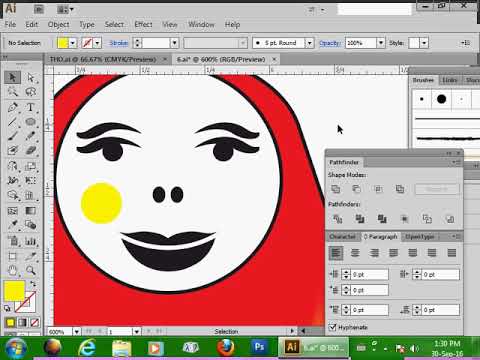Set fill to None mode button
The height and width of the screenshot is (360, 480).
tap(35, 322)
